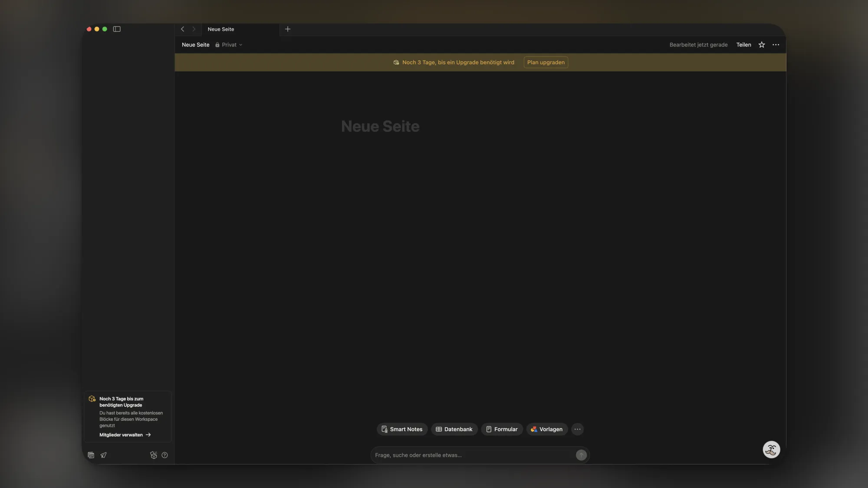The width and height of the screenshot is (868, 488).
Task: Expand the Privat visibility dropdown
Action: pos(229,45)
